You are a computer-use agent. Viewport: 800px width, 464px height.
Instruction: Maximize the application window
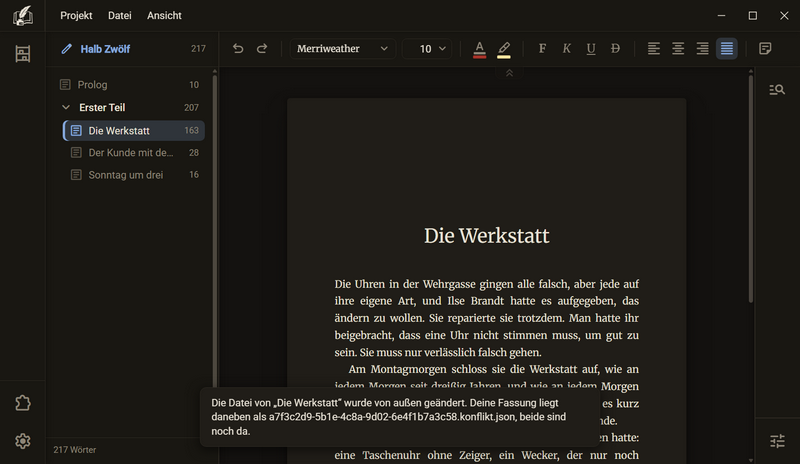[753, 16]
